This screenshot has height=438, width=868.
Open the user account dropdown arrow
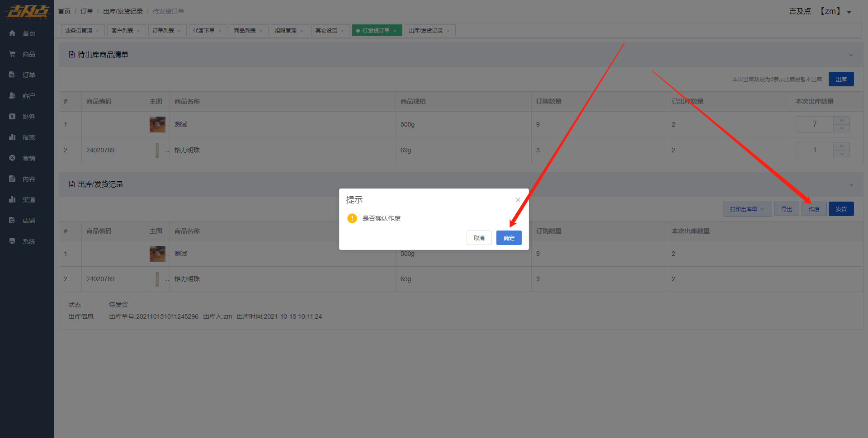pos(849,12)
